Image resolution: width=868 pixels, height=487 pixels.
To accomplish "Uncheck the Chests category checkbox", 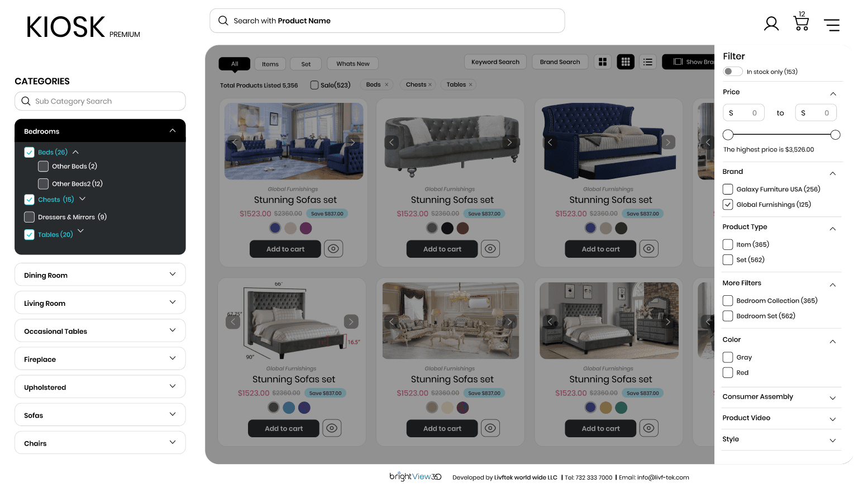I will coord(30,200).
